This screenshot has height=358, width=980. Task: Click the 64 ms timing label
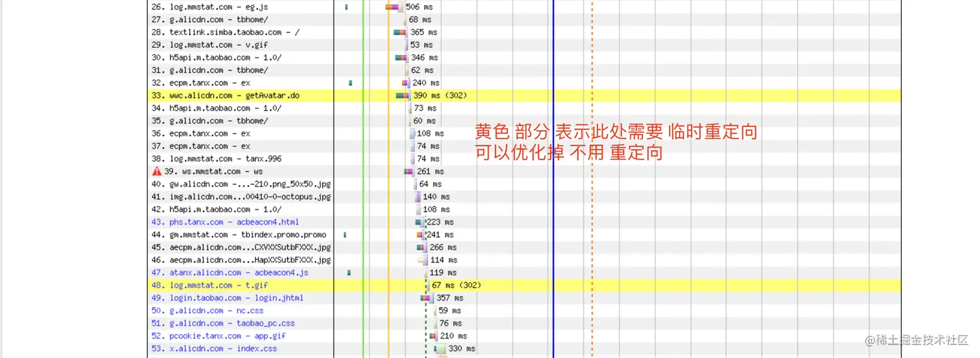coord(430,184)
